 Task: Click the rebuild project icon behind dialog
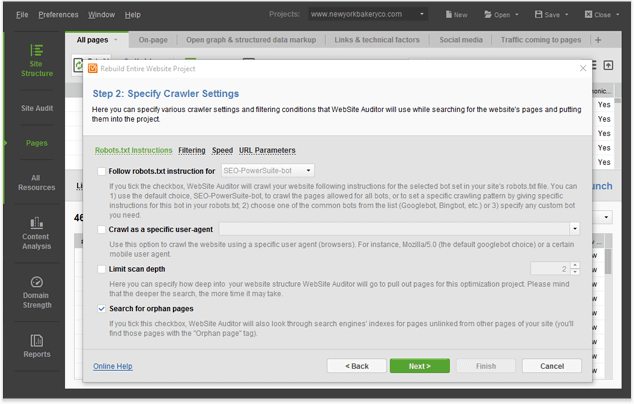78,65
